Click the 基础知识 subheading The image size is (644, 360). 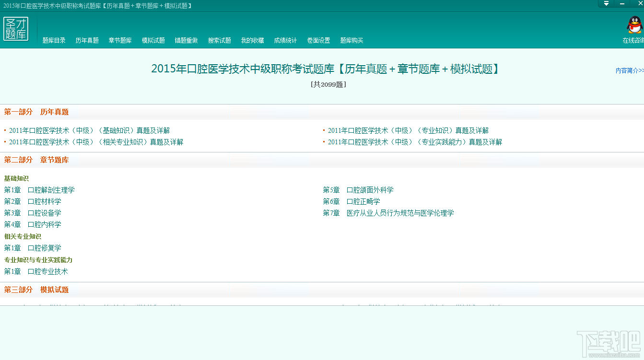(x=16, y=178)
